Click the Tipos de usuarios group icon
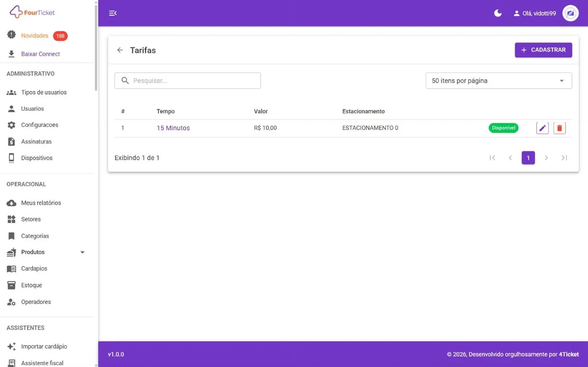The image size is (588, 367). pos(11,92)
